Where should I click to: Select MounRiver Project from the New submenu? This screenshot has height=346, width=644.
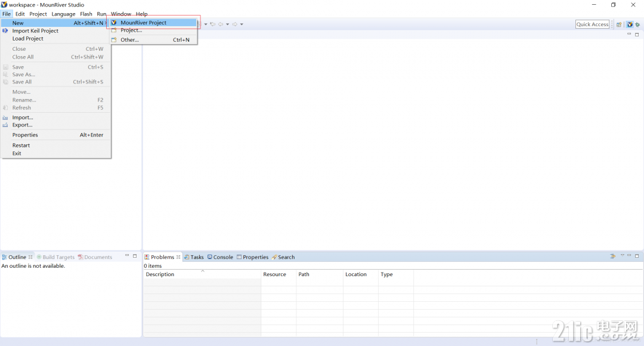click(x=154, y=23)
